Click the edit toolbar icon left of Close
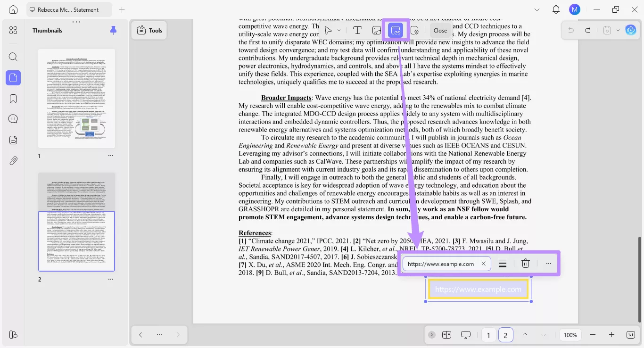The image size is (644, 348). pos(415,30)
